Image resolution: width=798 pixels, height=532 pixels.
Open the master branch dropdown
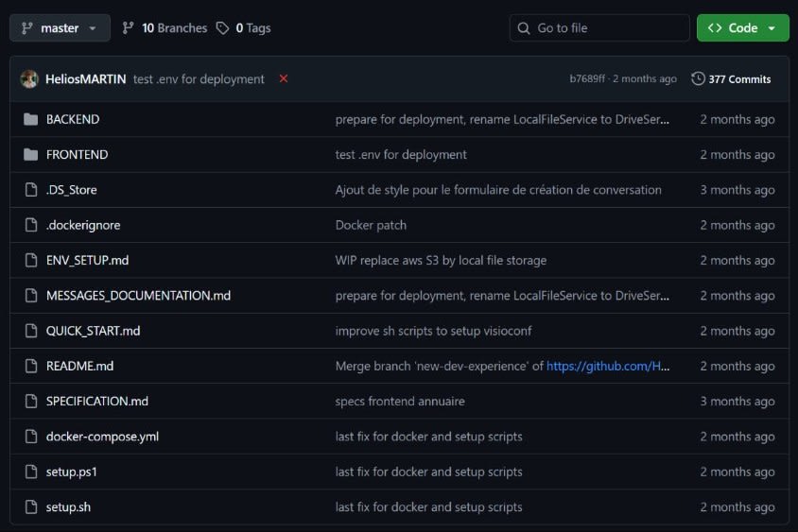(x=60, y=28)
